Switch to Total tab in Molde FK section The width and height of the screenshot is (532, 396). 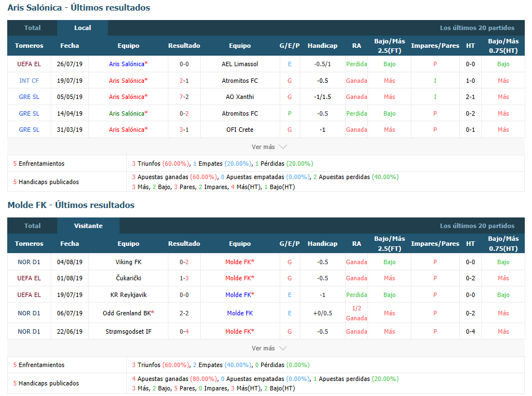tap(32, 226)
